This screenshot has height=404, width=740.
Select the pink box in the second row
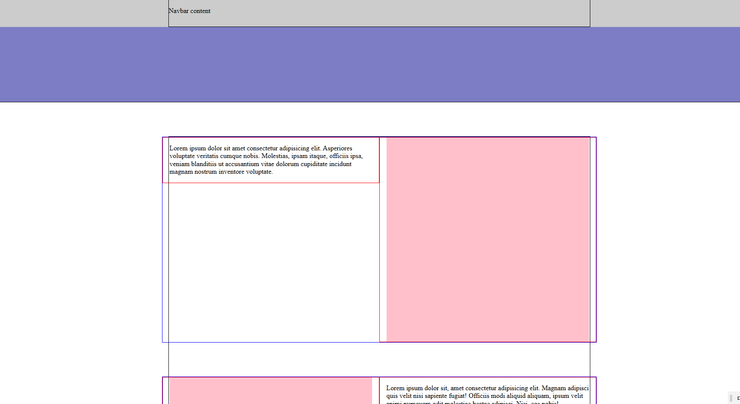270,391
